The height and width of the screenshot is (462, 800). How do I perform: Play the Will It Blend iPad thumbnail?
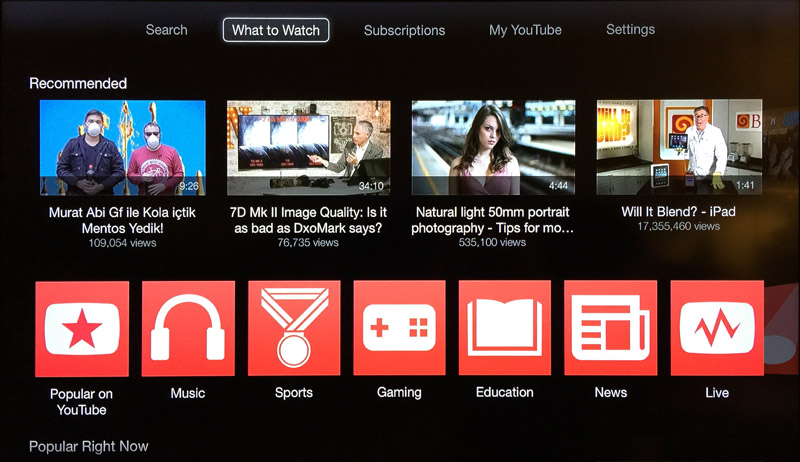(679, 147)
